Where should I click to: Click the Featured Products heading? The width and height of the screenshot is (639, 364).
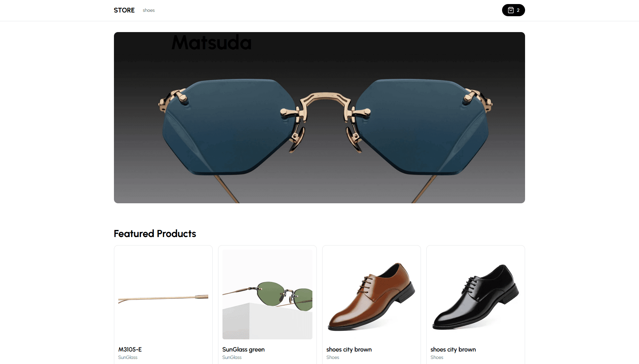tap(155, 234)
